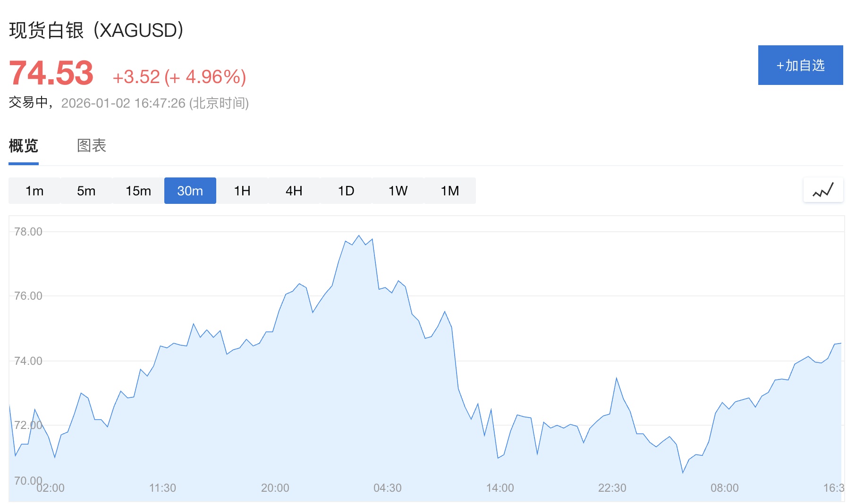Click the +3.52 (+4.96%) change value
This screenshot has height=504, width=847.
click(x=179, y=77)
